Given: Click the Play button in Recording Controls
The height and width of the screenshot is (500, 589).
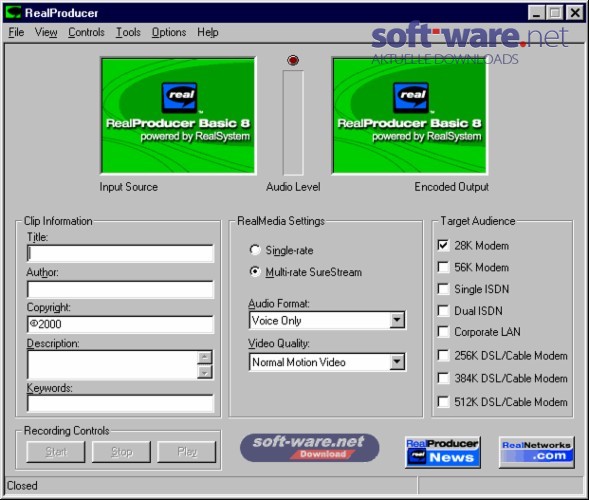Looking at the screenshot, I should (x=187, y=452).
